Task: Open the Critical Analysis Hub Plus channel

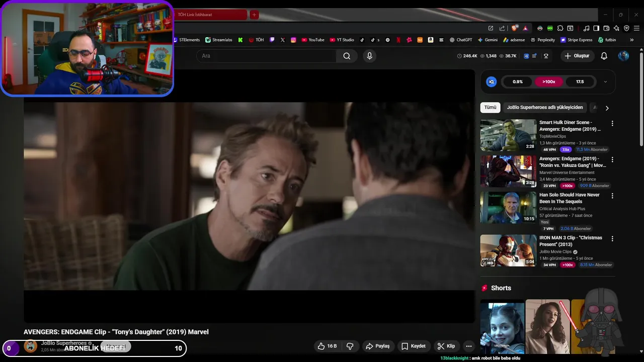Action: pyautogui.click(x=562, y=209)
